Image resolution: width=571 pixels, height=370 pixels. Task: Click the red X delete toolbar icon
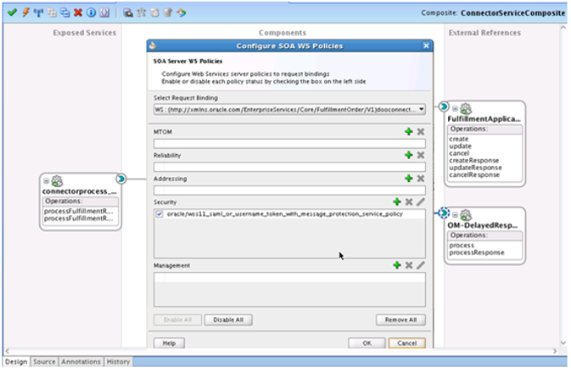click(78, 13)
